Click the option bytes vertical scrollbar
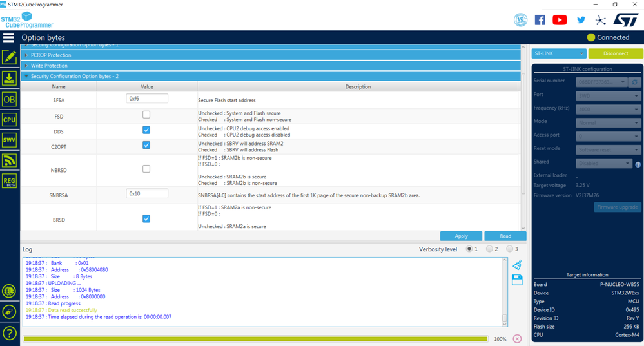Image resolution: width=644 pixels, height=346 pixels. (x=523, y=135)
